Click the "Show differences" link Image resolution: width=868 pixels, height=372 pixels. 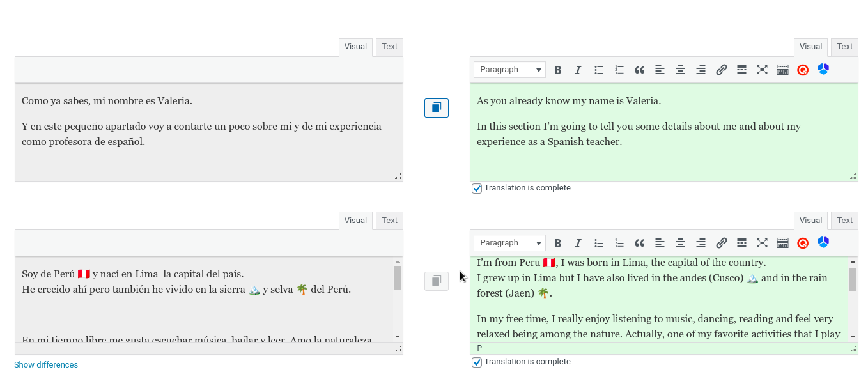click(x=46, y=365)
